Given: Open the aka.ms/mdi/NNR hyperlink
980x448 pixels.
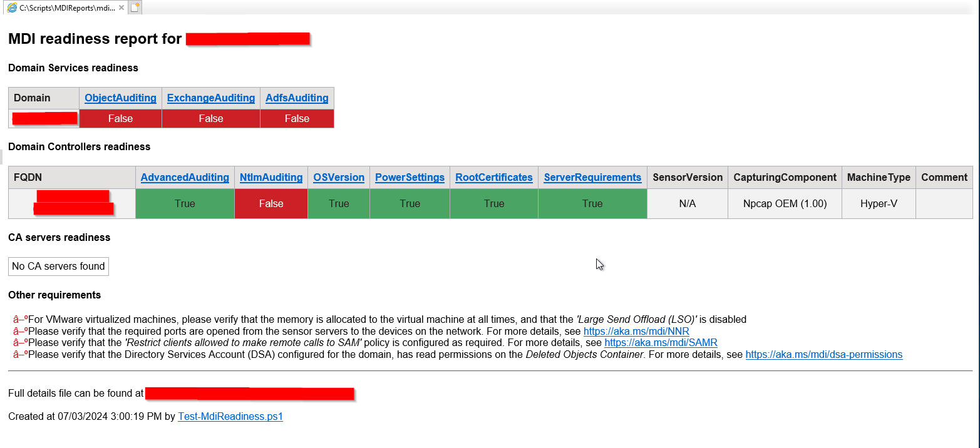Looking at the screenshot, I should coord(635,331).
